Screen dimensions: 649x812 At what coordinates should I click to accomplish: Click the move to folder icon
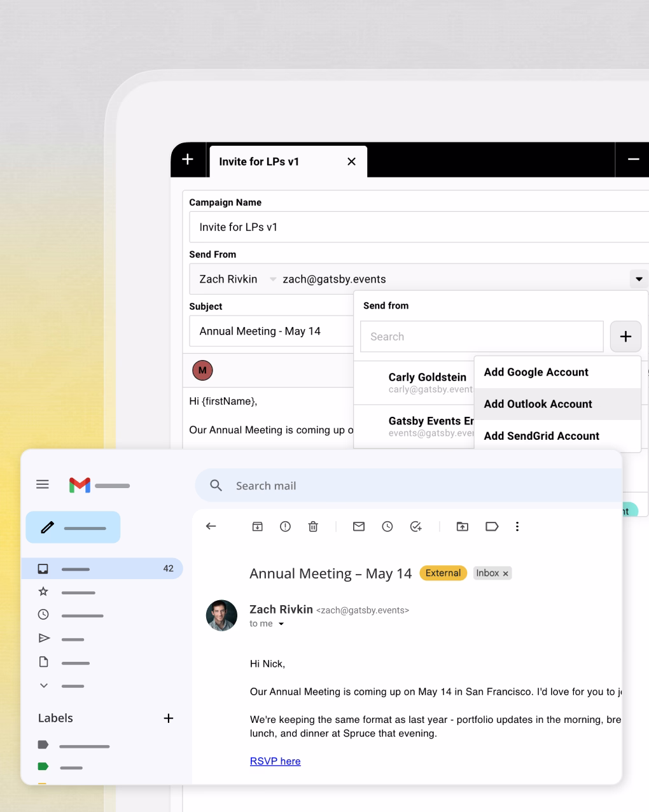(x=463, y=526)
